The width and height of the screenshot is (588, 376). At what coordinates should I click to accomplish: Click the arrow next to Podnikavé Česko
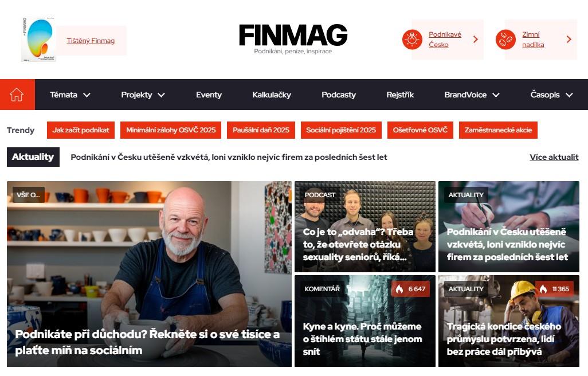(x=476, y=40)
